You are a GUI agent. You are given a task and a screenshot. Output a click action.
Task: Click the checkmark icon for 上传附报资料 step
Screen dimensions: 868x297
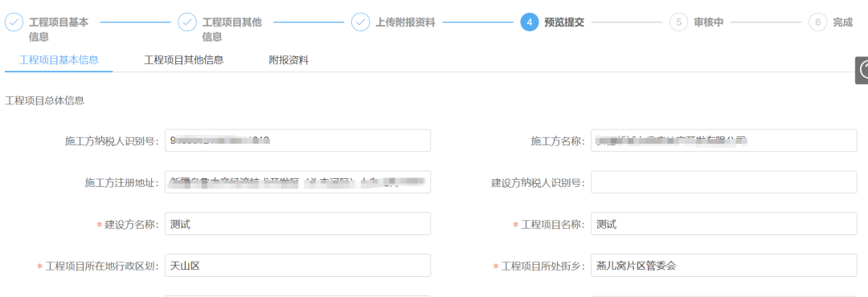click(360, 22)
